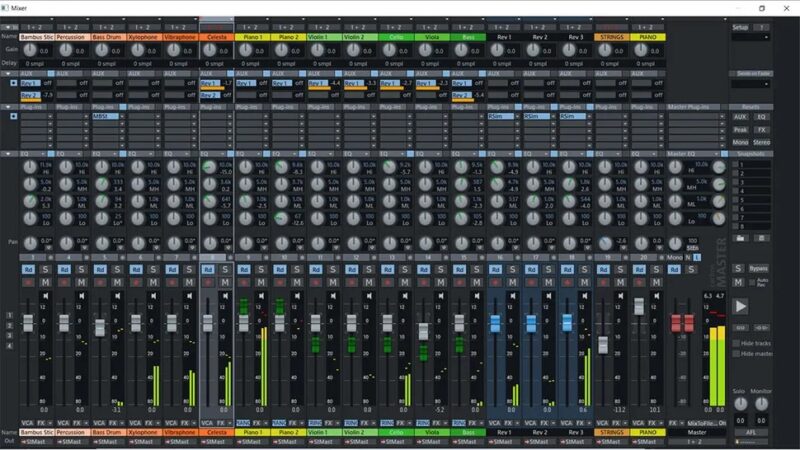Click the green Piano 2 fader group indicator

coord(280,306)
